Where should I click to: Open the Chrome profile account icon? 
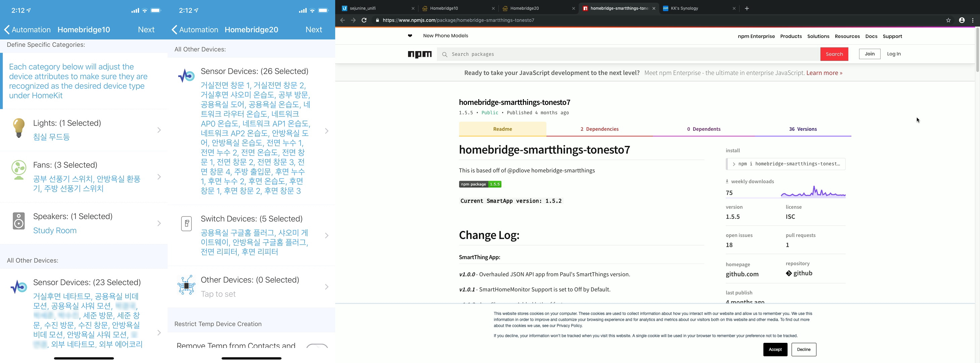(961, 20)
